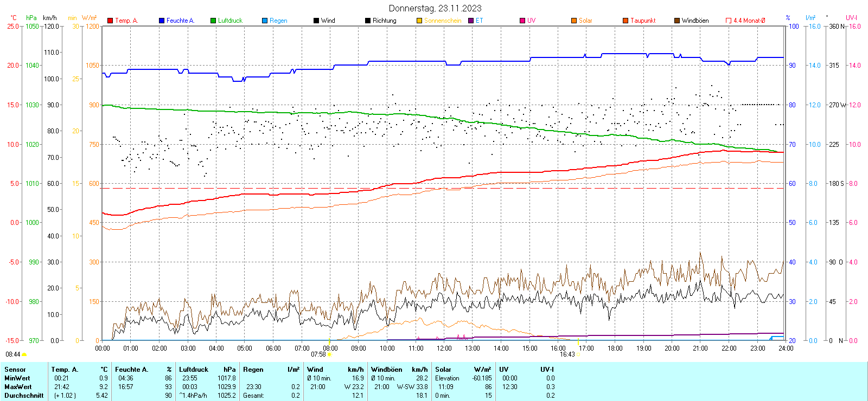Click the sun icon beside 07:58 sunrise
The width and height of the screenshot is (868, 401).
[329, 354]
